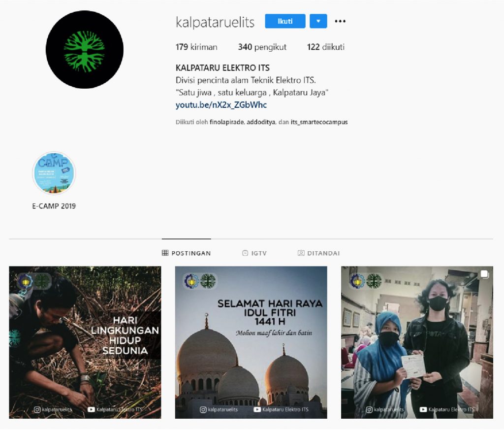Screen dimensions: 504x433
Task: View the 340 pengikut followers list
Action: point(262,47)
